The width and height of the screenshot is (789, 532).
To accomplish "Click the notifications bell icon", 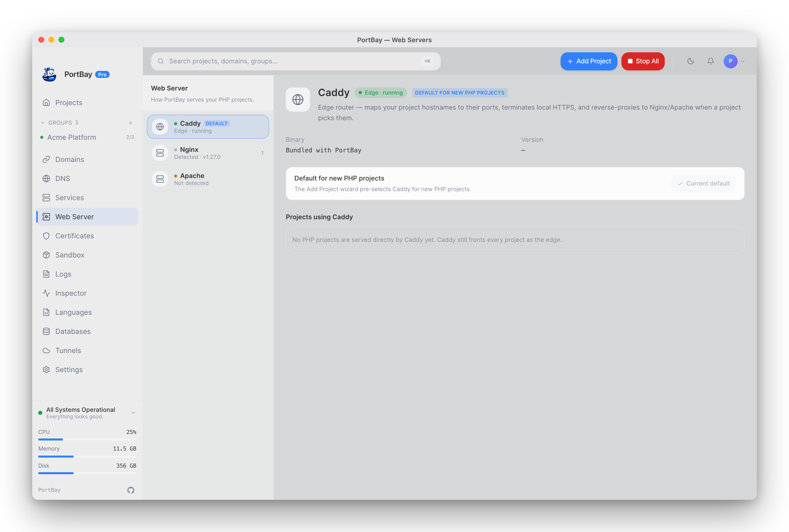I will pyautogui.click(x=711, y=61).
